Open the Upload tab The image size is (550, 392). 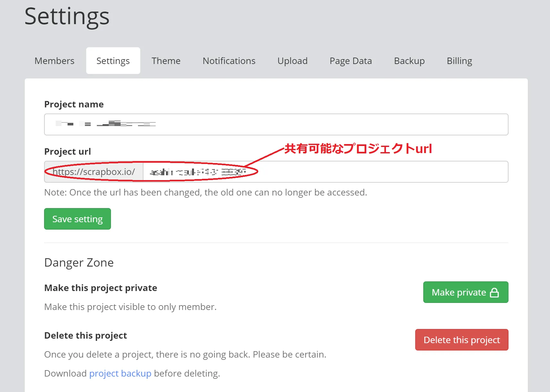coord(292,61)
